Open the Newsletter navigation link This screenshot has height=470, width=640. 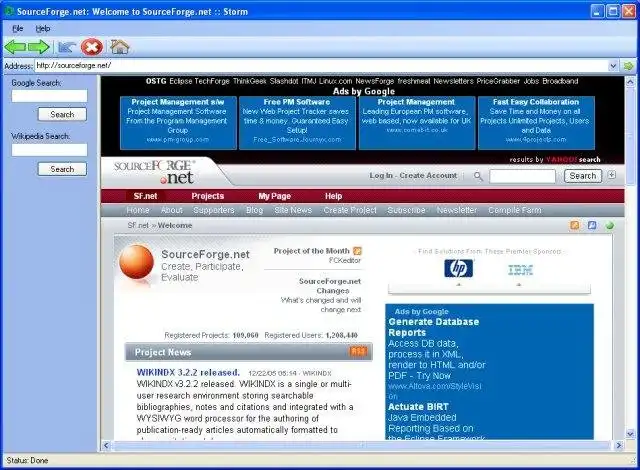click(x=457, y=210)
